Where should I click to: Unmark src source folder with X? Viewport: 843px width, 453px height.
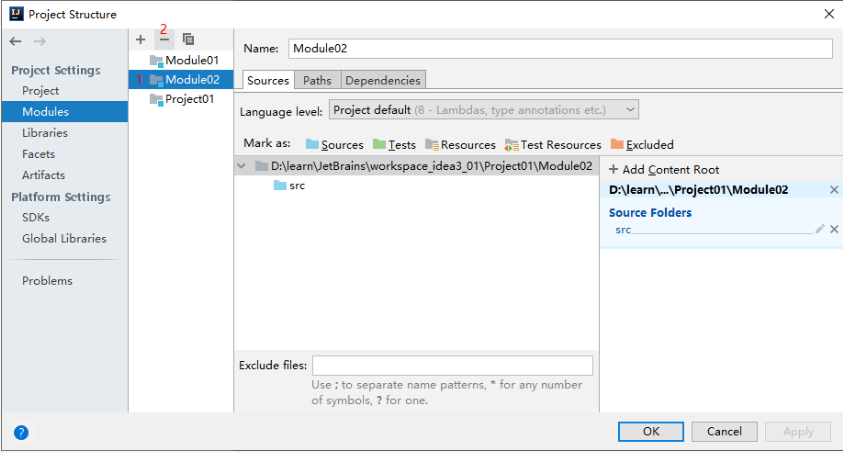pos(834,229)
